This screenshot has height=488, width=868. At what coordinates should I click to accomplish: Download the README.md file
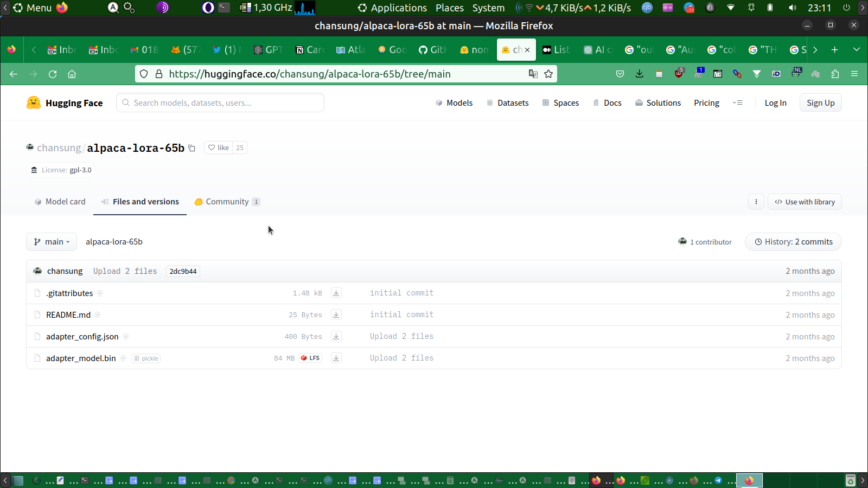(x=336, y=314)
